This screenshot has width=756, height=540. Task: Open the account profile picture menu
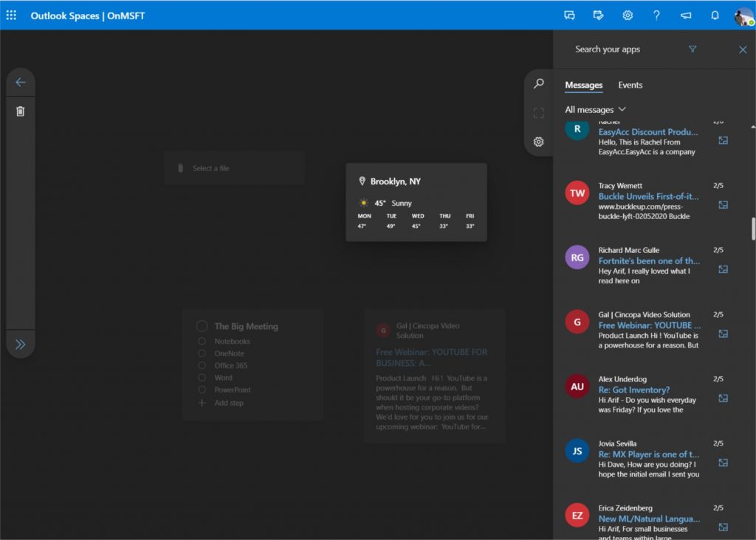(x=743, y=16)
